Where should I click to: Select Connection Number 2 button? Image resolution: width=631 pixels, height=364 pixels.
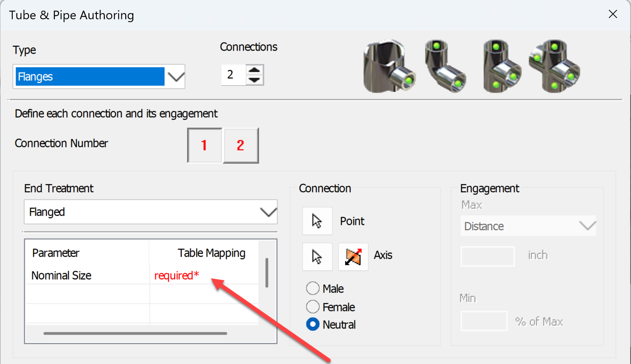coord(241,145)
